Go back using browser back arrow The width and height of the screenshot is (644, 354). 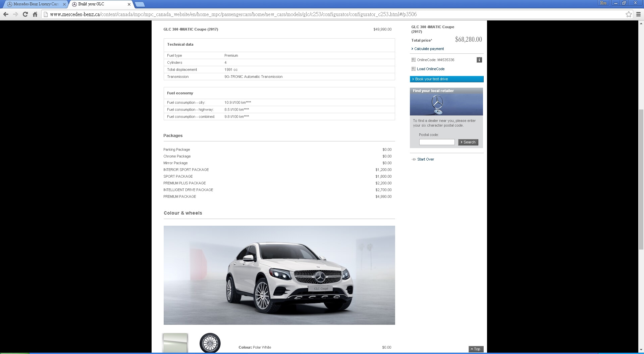(x=6, y=14)
